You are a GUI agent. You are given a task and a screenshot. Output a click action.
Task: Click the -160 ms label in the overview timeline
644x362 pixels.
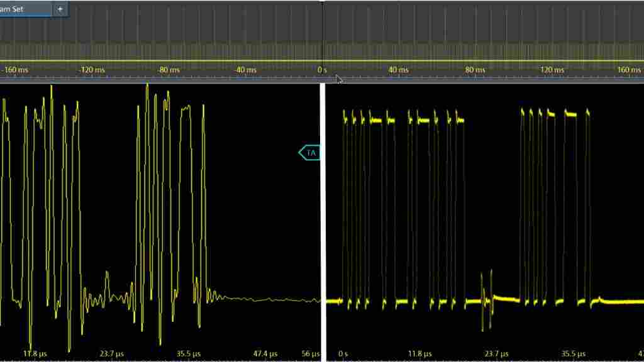pyautogui.click(x=16, y=70)
